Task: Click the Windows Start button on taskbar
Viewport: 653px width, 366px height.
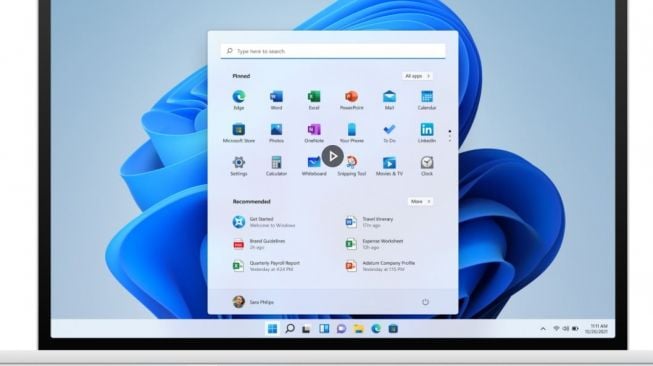Action: point(272,329)
